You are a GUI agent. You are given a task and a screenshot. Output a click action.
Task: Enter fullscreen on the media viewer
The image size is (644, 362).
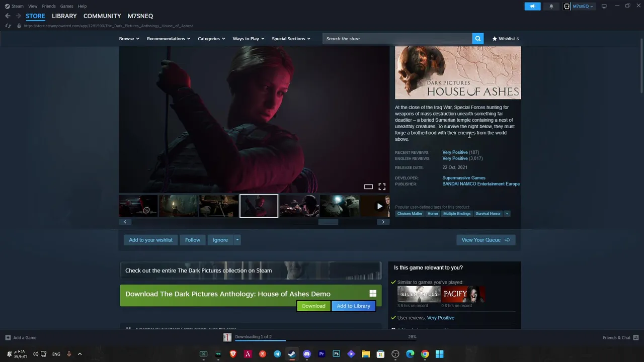(x=382, y=187)
